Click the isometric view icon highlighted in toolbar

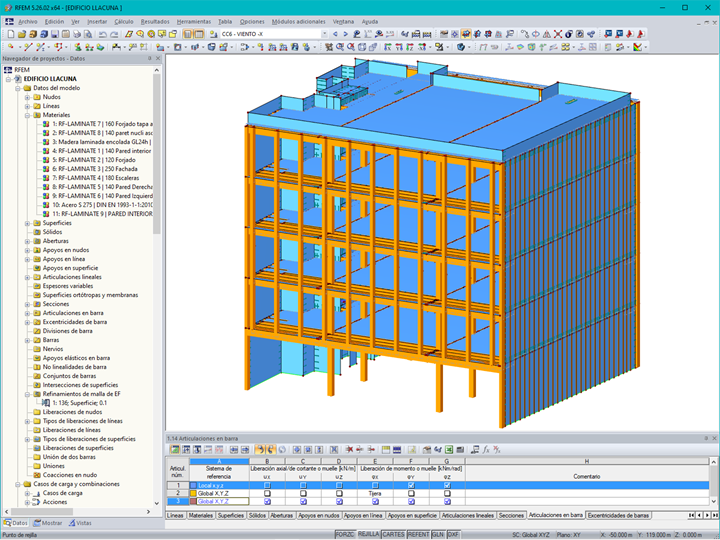466,34
